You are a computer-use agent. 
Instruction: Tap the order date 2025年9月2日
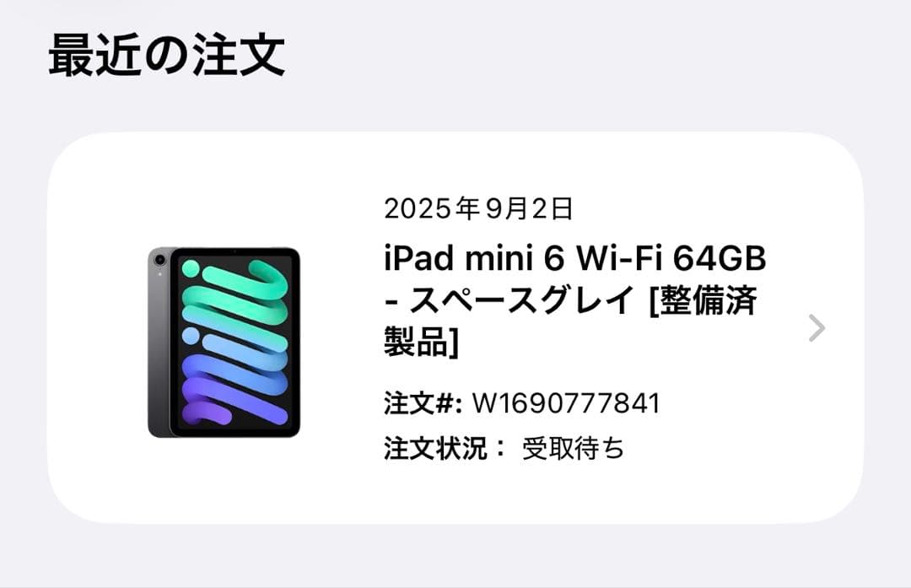pyautogui.click(x=479, y=208)
